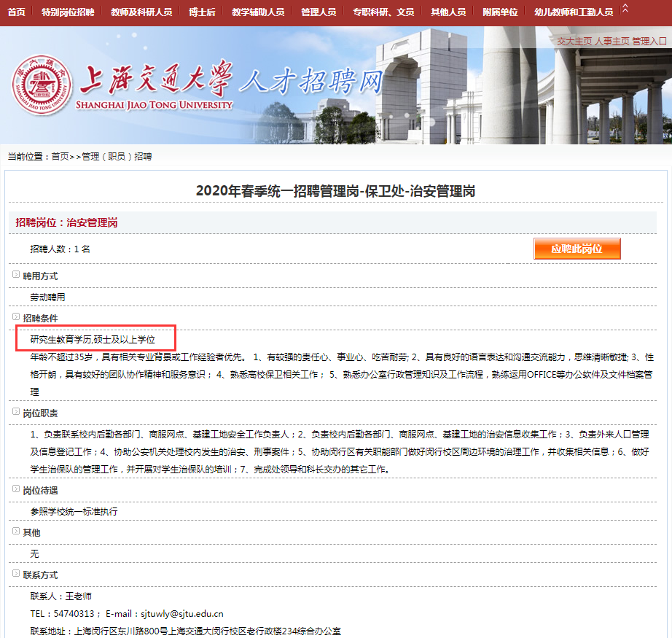Go to the 博士后 section

point(202,12)
